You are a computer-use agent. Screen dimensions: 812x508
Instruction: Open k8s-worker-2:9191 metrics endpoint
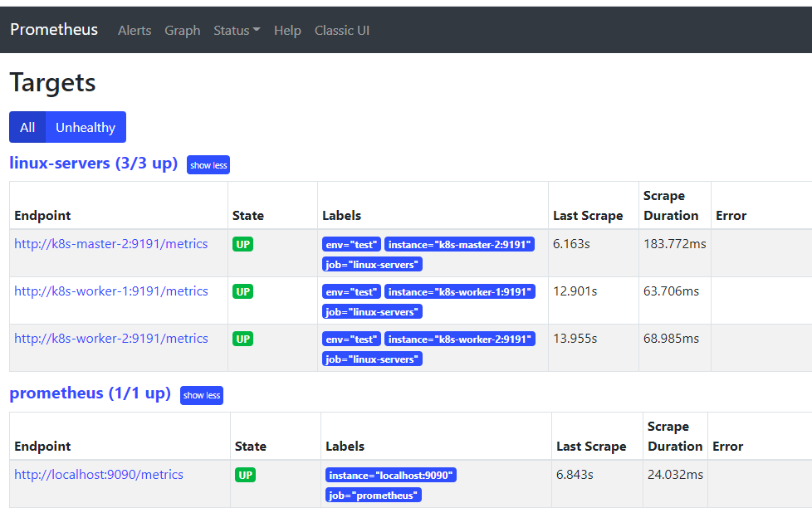click(110, 339)
